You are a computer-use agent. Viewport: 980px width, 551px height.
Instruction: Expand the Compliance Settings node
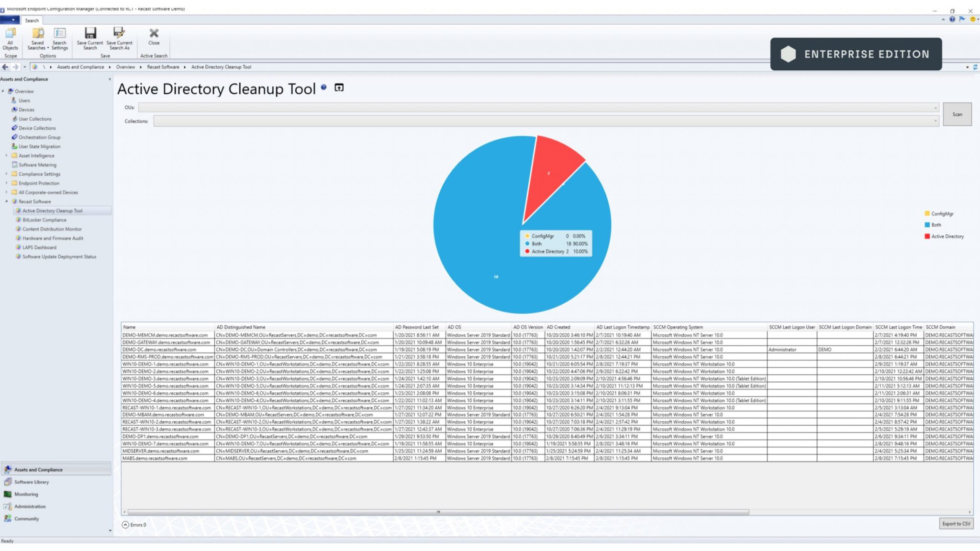pyautogui.click(x=6, y=174)
